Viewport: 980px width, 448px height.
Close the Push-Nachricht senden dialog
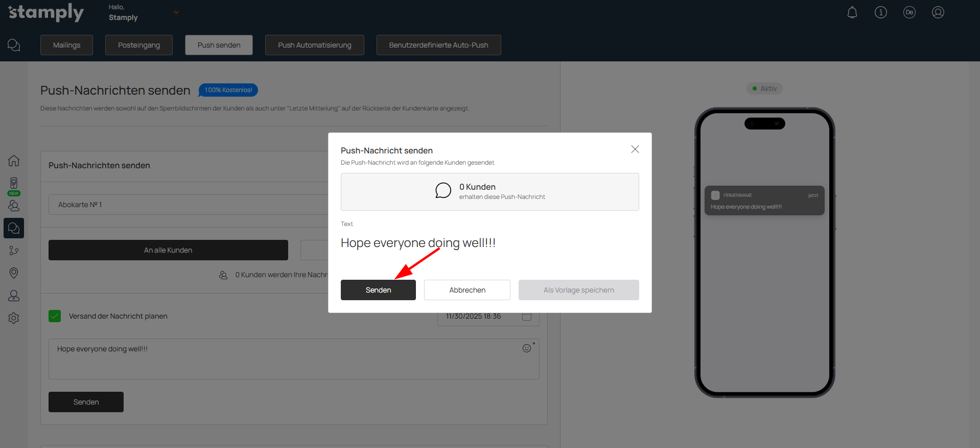pyautogui.click(x=635, y=149)
